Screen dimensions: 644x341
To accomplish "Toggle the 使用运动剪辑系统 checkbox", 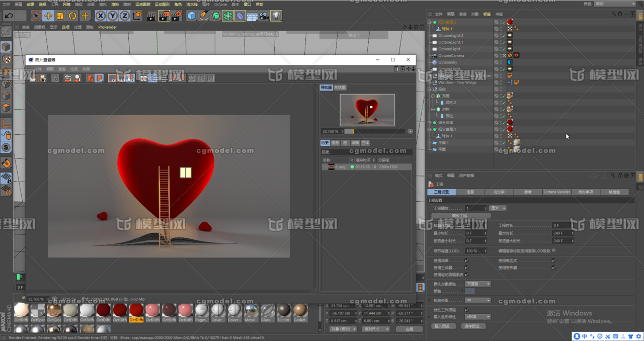I will (x=466, y=275).
